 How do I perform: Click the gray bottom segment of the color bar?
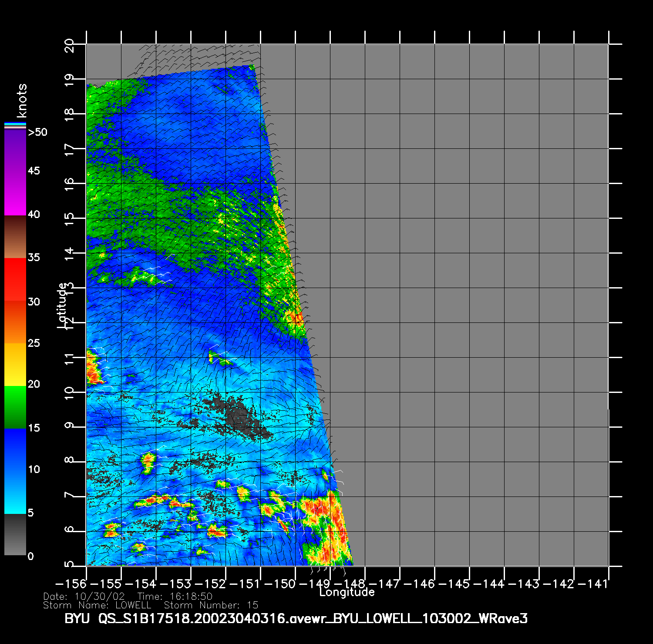(x=15, y=534)
